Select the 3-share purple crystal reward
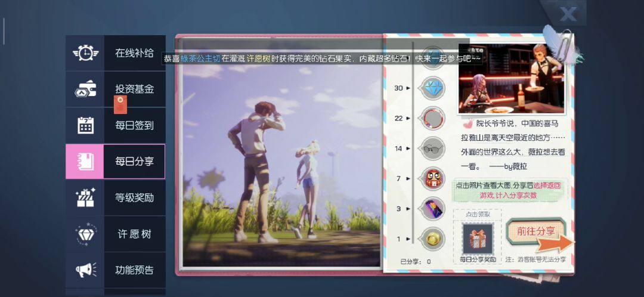Screen dimensions: 644x297 coord(432,209)
